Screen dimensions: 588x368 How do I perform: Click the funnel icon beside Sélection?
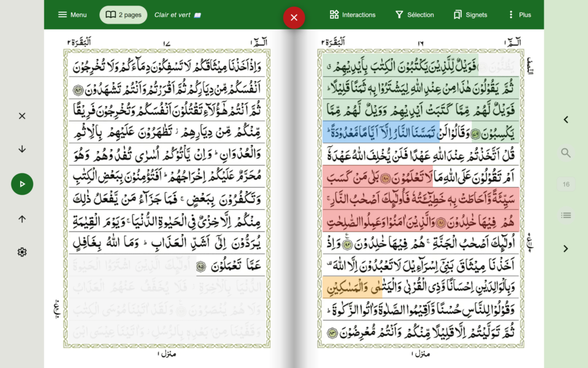400,14
